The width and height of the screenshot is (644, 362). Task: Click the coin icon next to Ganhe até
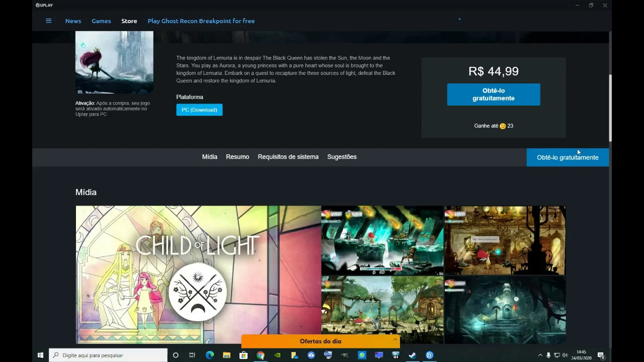tap(502, 126)
